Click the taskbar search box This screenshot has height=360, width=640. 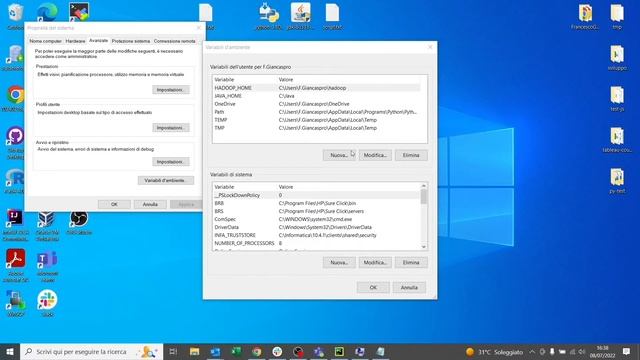click(x=91, y=351)
